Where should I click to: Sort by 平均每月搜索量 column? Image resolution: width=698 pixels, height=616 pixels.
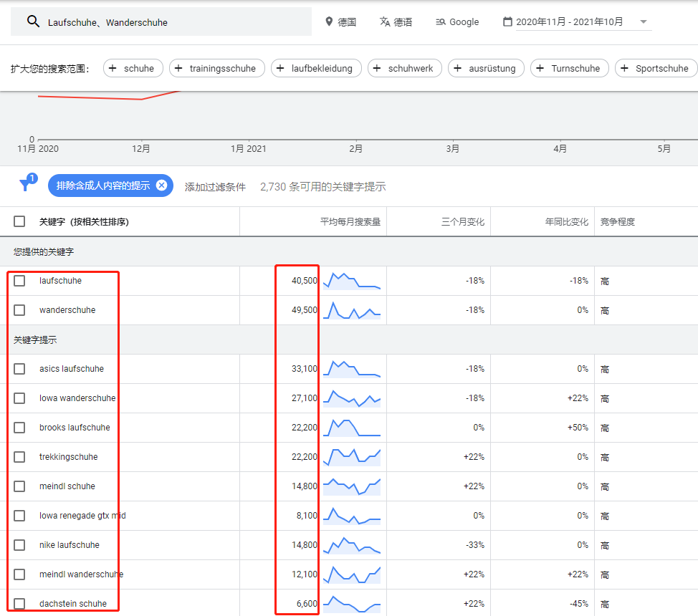click(x=350, y=221)
